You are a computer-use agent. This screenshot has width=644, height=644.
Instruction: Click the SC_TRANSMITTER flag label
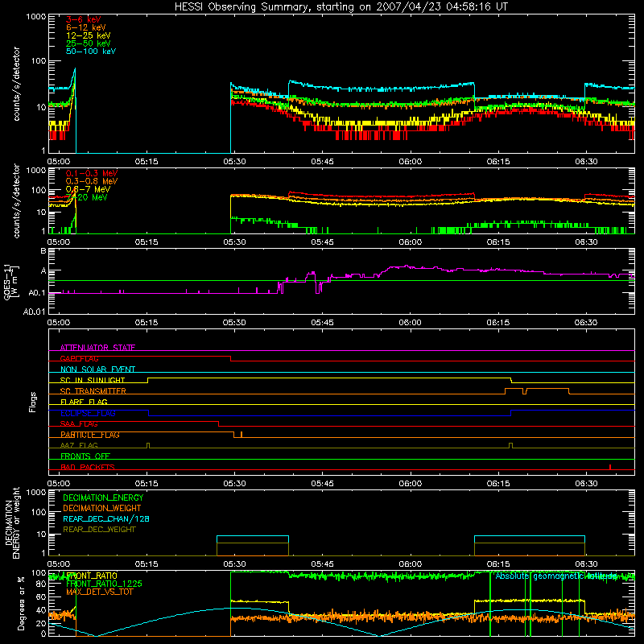coord(93,391)
